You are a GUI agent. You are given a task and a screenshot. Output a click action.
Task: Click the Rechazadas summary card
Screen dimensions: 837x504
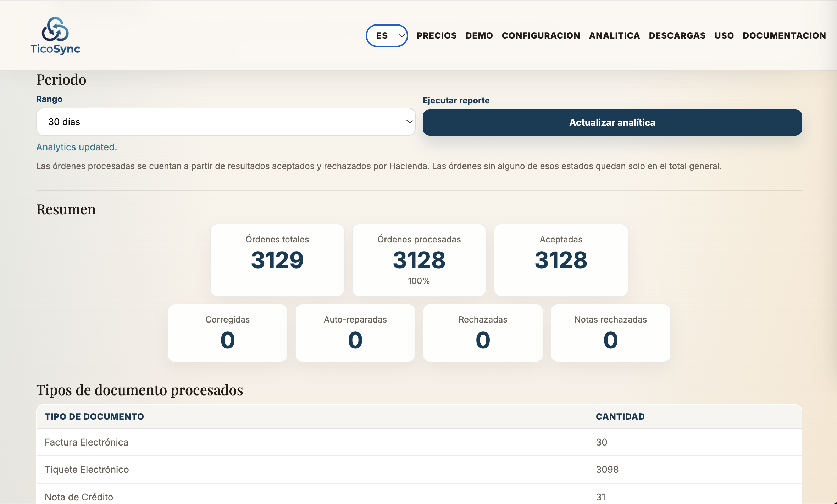click(483, 333)
